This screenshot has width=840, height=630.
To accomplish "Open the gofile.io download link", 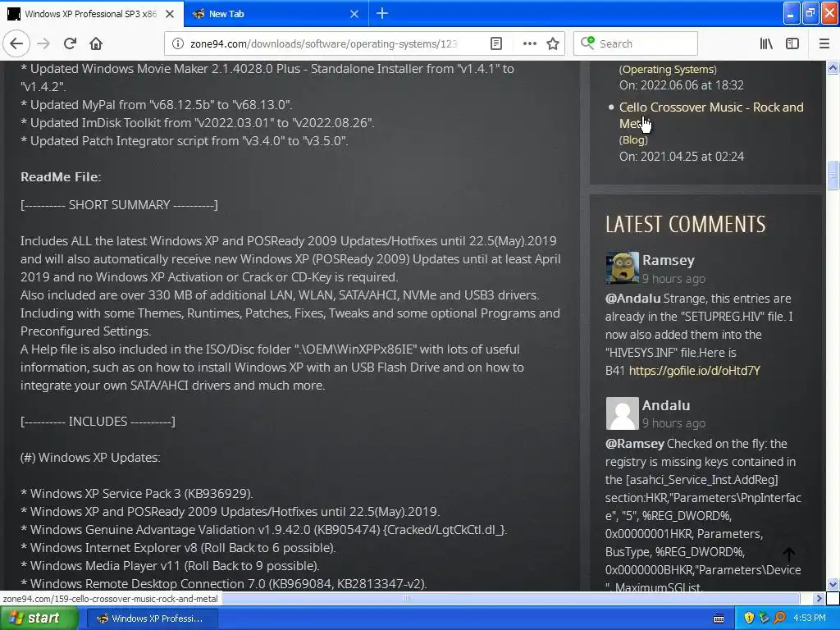I will click(x=694, y=370).
